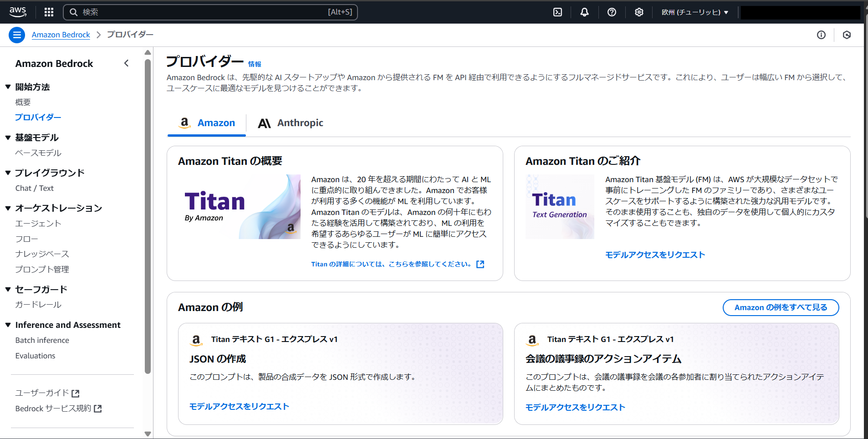This screenshot has width=868, height=439.
Task: Open Chat / Text playground
Action: [35, 188]
